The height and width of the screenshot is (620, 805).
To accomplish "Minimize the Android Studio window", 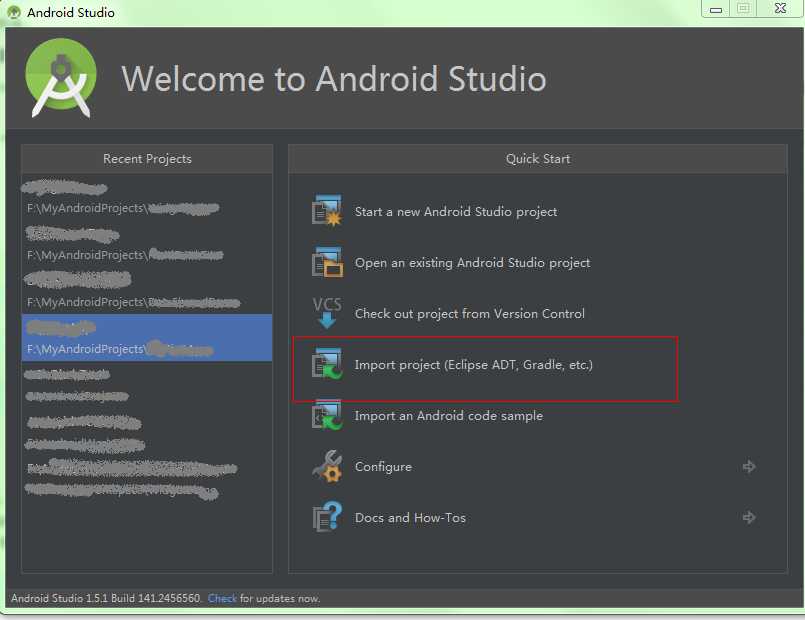I will 716,9.
